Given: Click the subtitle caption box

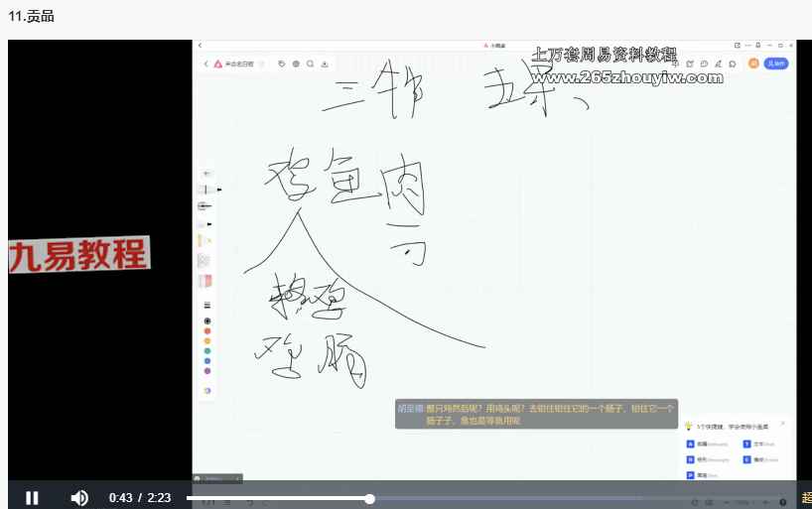Looking at the screenshot, I should [x=536, y=414].
